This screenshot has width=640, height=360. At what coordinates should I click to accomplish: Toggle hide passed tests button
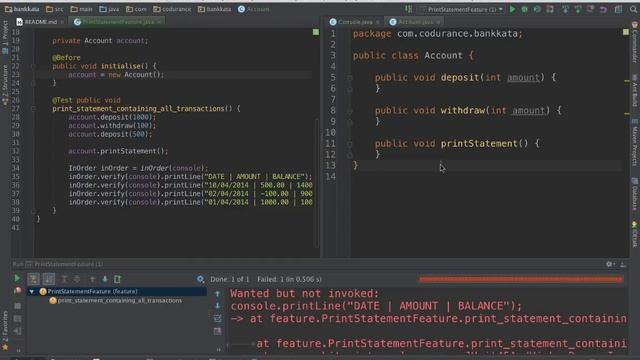(33, 279)
